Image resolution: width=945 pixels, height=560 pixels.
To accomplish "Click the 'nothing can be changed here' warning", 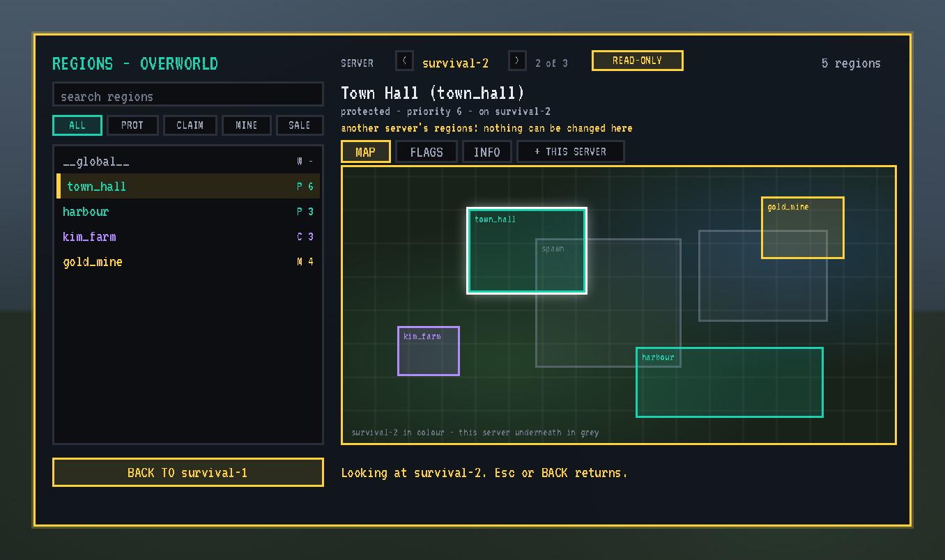I will 558,128.
